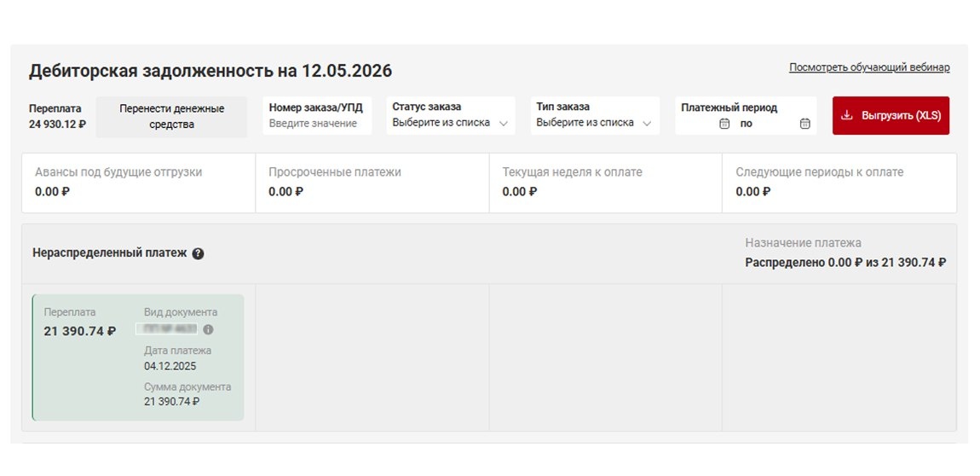Click the Назначение платежа label
The height and width of the screenshot is (476, 980).
coord(803,242)
